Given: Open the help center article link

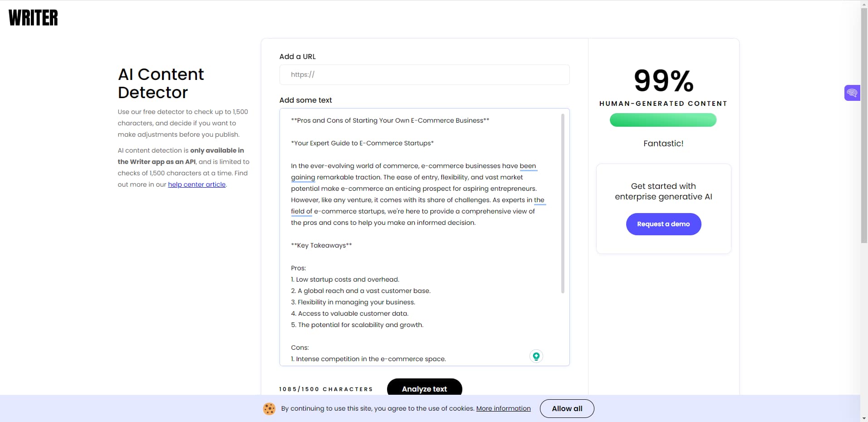Looking at the screenshot, I should tap(196, 184).
